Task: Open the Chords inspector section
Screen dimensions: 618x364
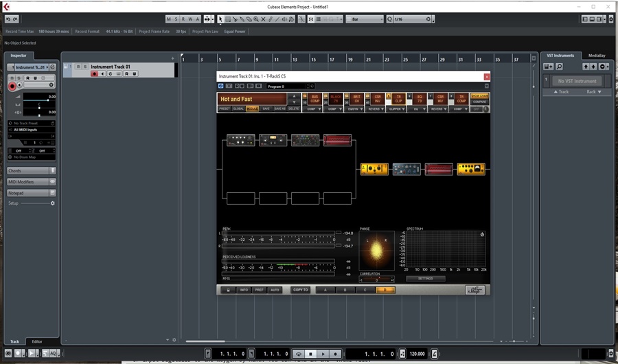Action: click(x=32, y=171)
